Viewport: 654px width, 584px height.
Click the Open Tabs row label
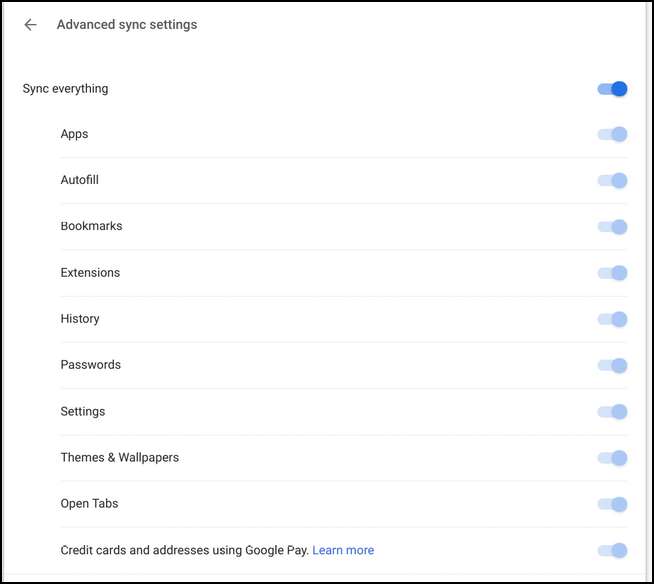click(89, 504)
